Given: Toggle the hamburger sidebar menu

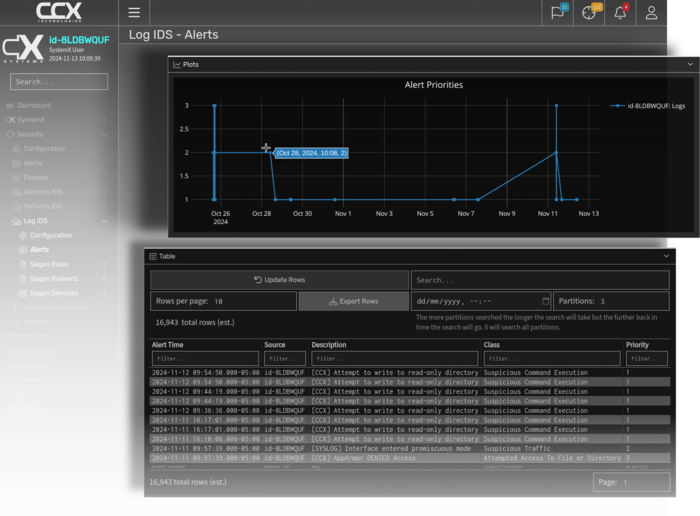Looking at the screenshot, I should pyautogui.click(x=134, y=13).
